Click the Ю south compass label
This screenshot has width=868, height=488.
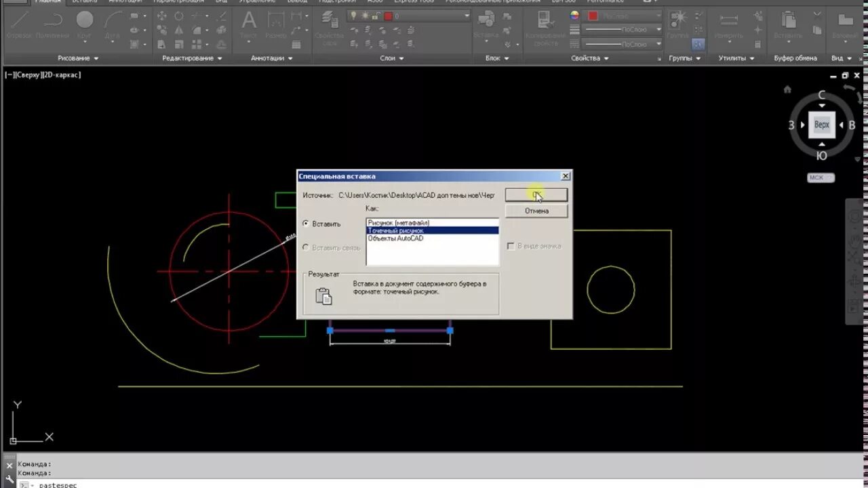pos(822,155)
